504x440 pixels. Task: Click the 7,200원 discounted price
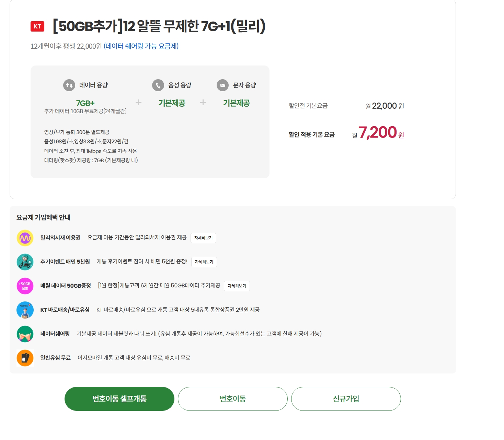pyautogui.click(x=378, y=133)
